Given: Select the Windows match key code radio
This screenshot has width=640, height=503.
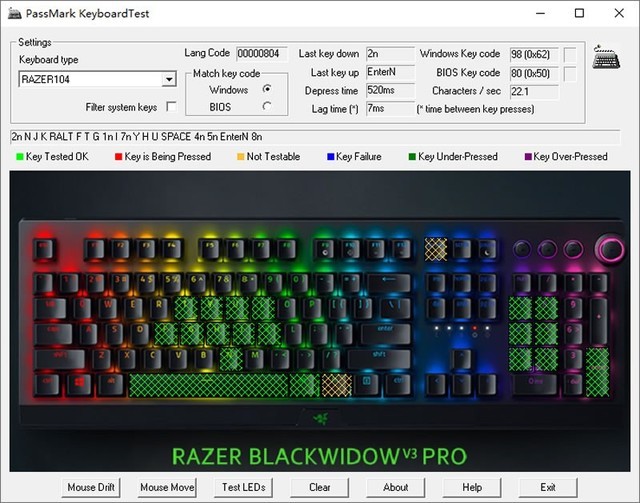Looking at the screenshot, I should 267,89.
